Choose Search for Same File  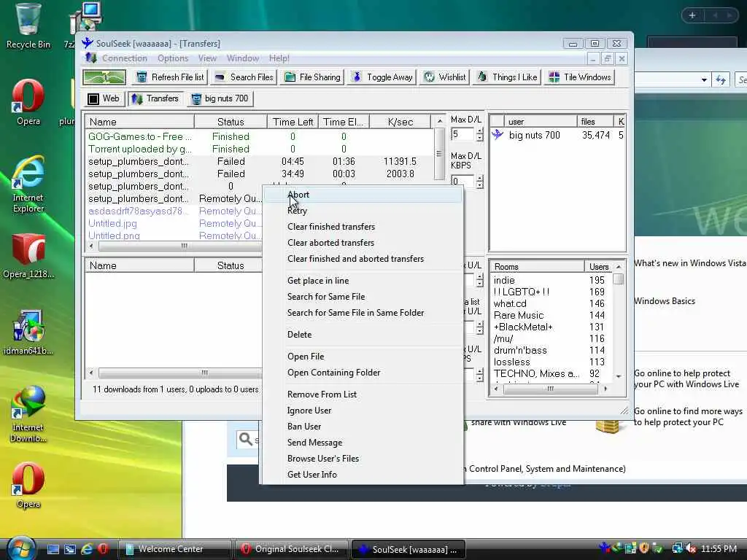pyautogui.click(x=363, y=297)
